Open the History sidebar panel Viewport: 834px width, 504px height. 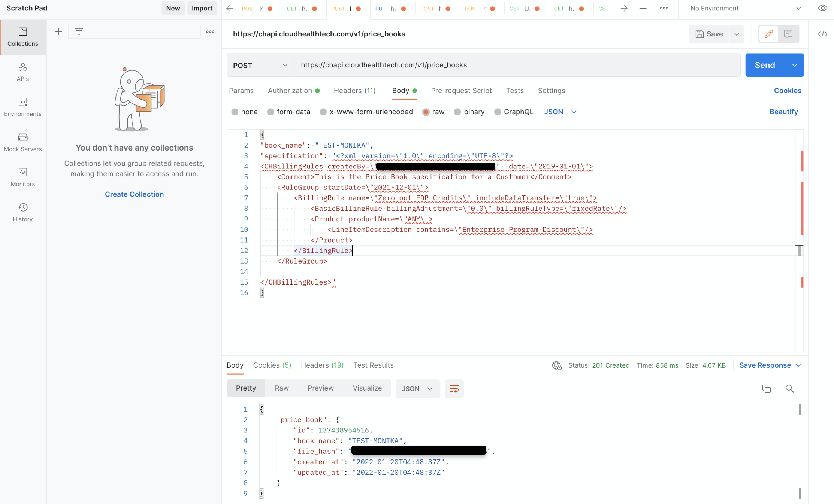click(x=23, y=212)
